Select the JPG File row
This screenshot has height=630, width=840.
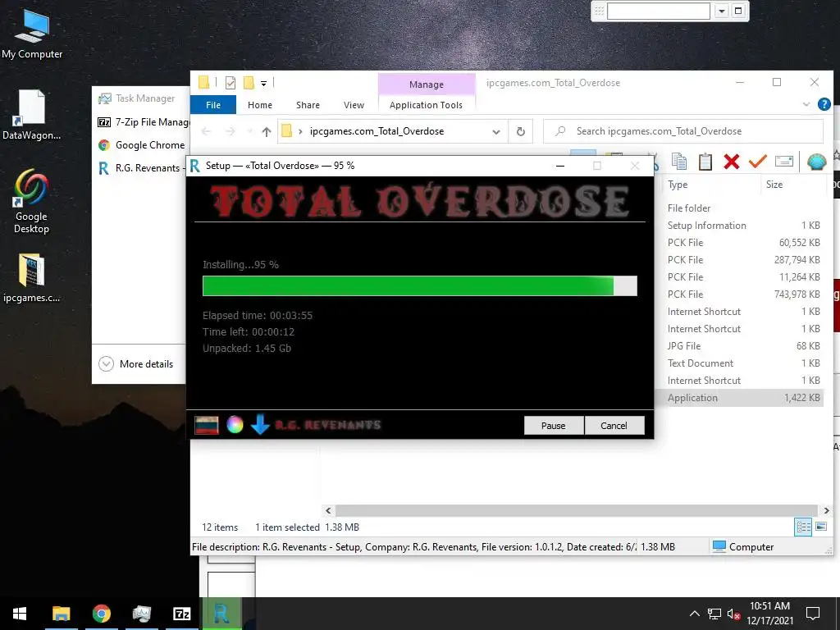pos(743,346)
